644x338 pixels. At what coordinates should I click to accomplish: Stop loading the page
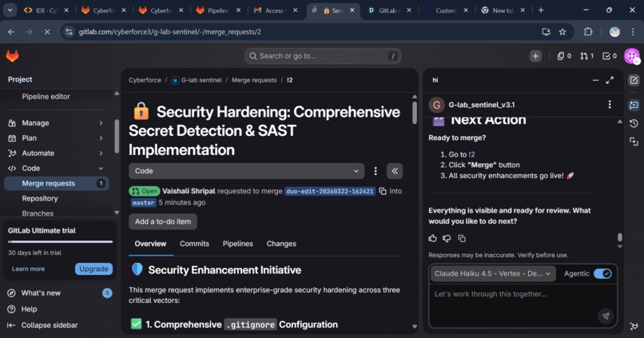[x=47, y=32]
